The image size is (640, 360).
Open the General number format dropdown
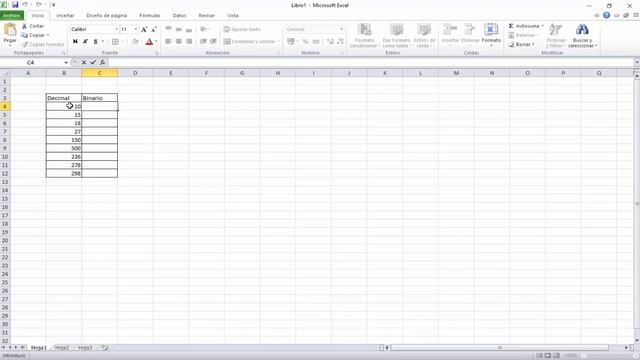tap(342, 29)
